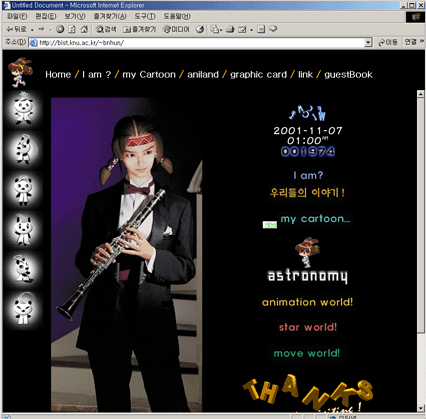Click the astronomy banner
426x419 pixels.
(307, 276)
